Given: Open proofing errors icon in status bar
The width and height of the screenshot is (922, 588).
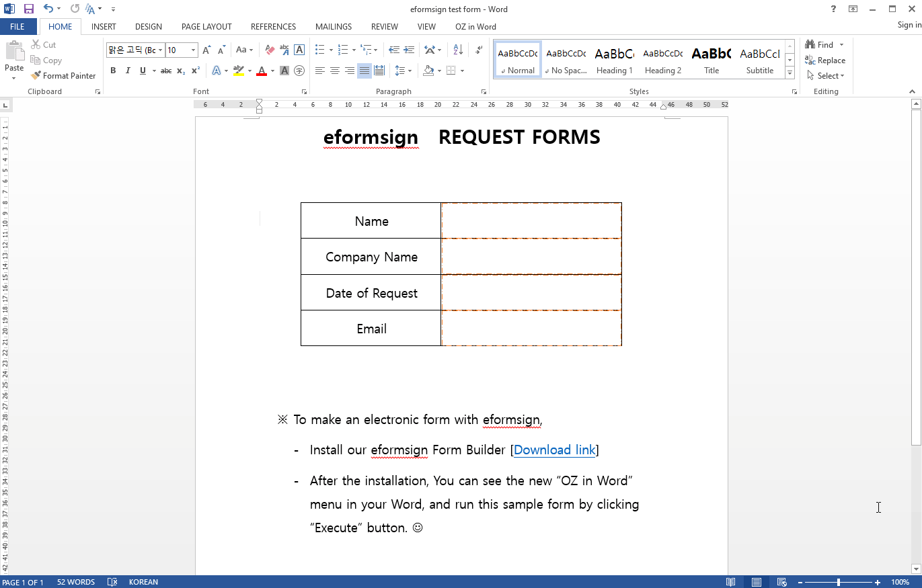Looking at the screenshot, I should (113, 582).
